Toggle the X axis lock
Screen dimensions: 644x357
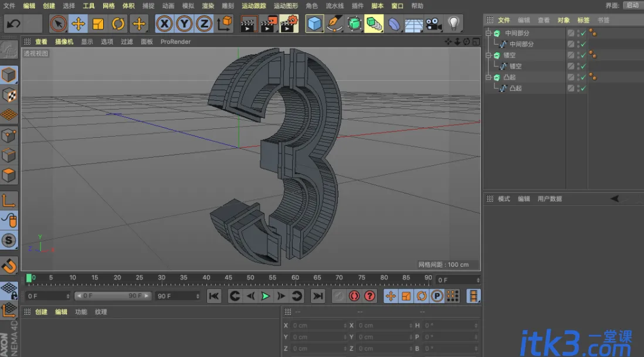tap(164, 24)
